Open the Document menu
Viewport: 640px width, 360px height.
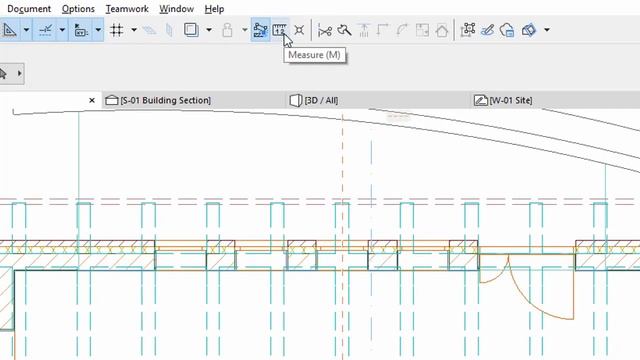29,9
